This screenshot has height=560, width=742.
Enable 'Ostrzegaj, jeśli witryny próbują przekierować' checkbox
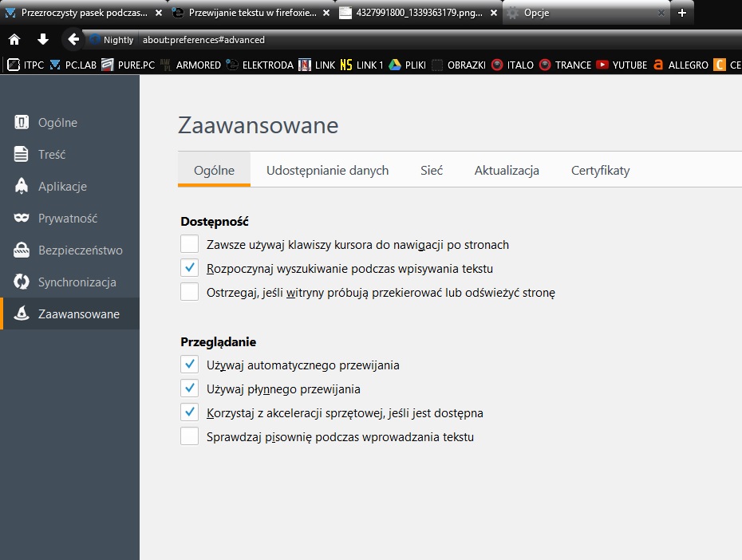(x=189, y=292)
